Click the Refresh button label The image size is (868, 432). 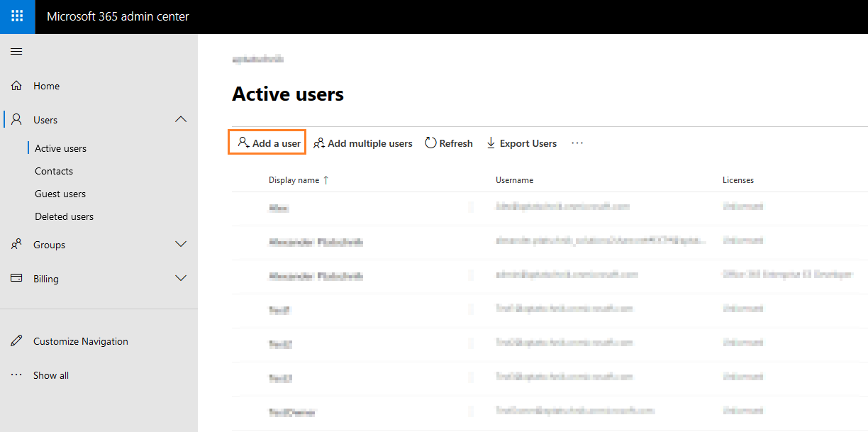tap(456, 143)
